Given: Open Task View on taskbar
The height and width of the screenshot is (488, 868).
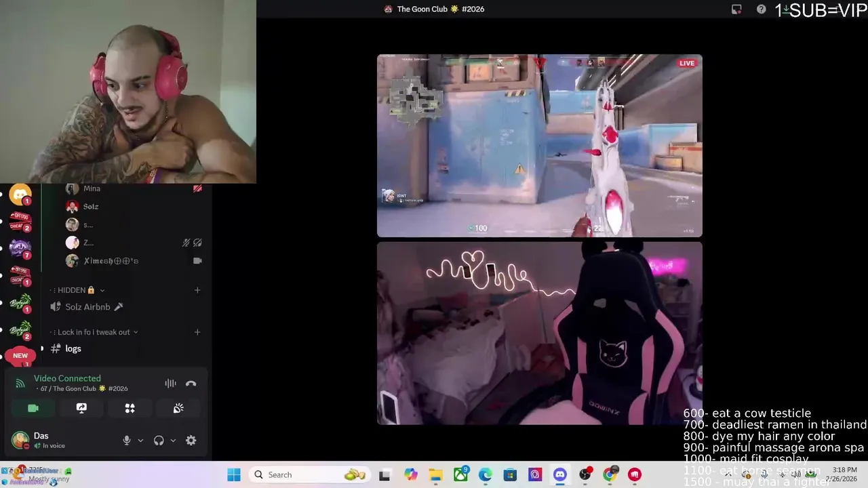Looking at the screenshot, I should (384, 474).
